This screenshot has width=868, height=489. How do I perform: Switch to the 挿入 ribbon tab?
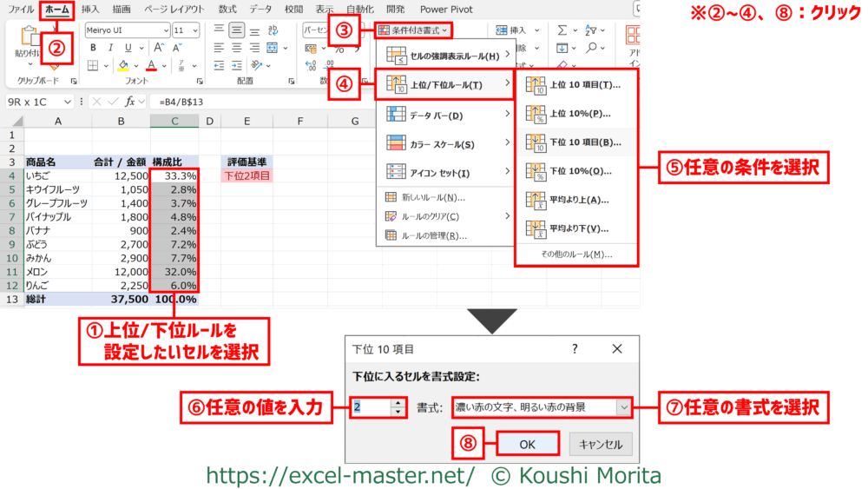coord(90,9)
